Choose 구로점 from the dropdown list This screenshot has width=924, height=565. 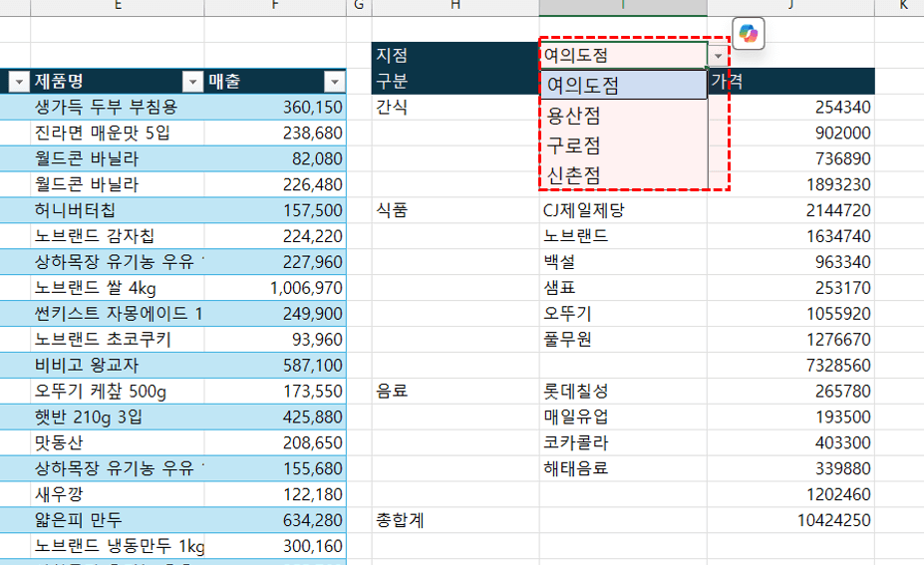[574, 145]
